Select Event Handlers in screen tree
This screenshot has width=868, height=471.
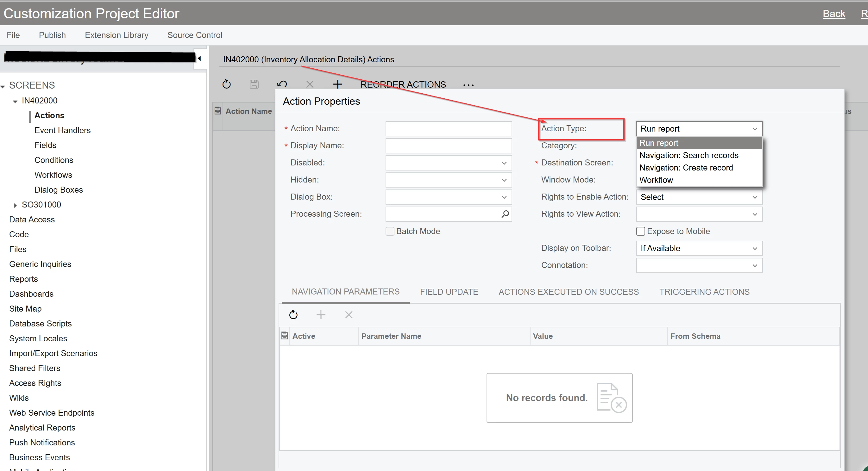pos(62,130)
